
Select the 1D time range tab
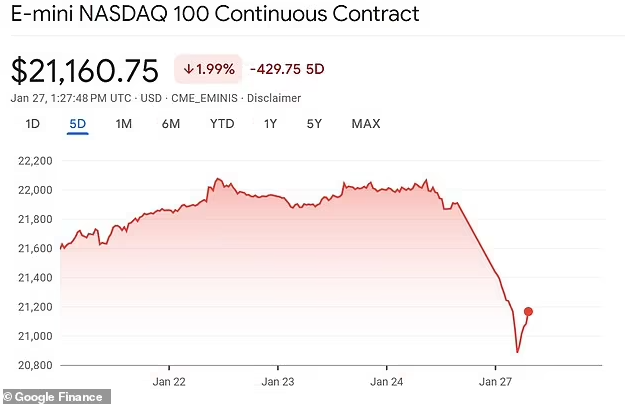tap(33, 124)
